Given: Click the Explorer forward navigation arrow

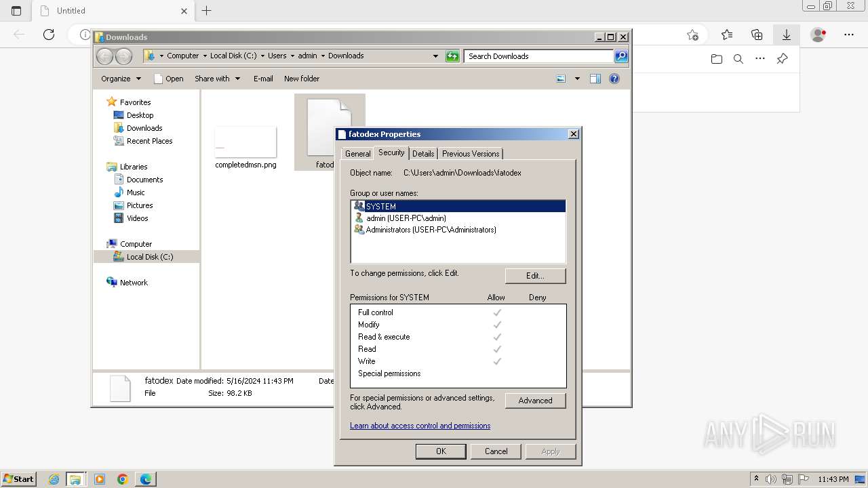Looking at the screenshot, I should coord(123,56).
